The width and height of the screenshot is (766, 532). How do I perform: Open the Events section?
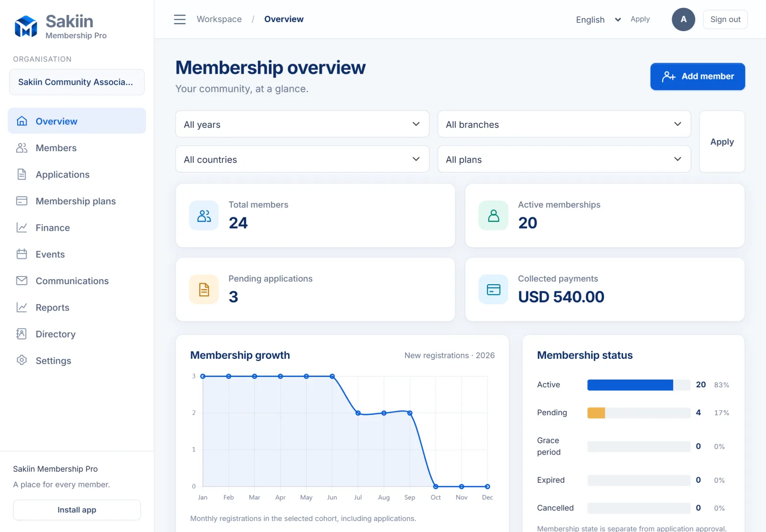pos(77,254)
